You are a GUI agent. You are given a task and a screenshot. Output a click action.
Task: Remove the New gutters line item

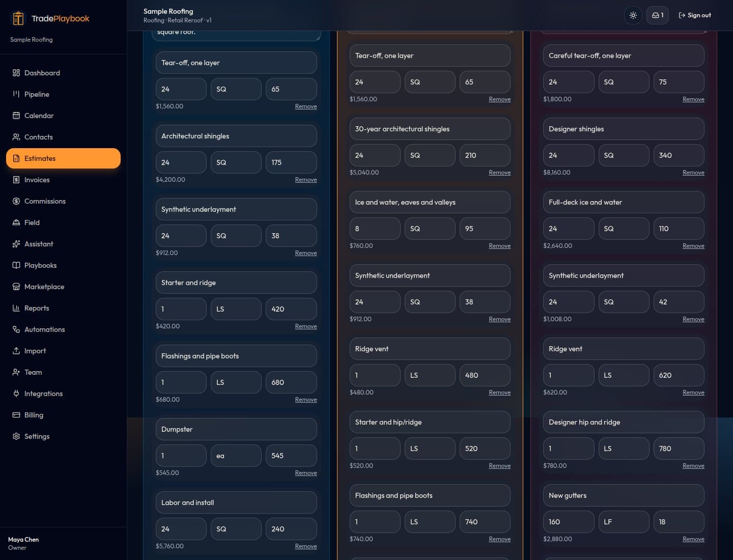pyautogui.click(x=693, y=539)
